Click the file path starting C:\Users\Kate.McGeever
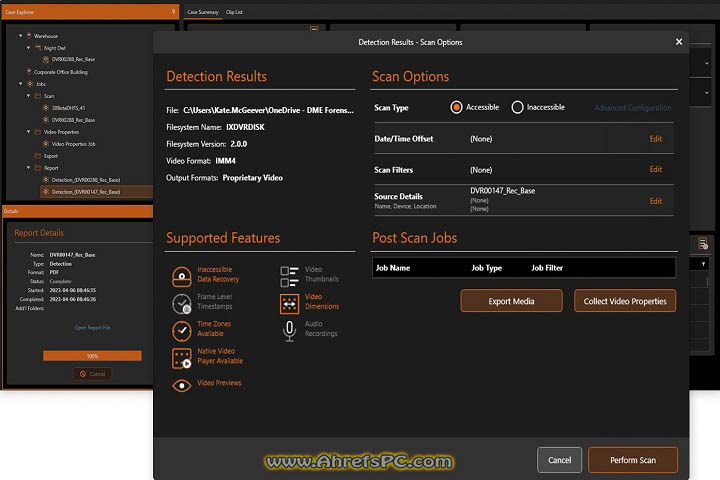720x480 pixels. click(x=269, y=110)
